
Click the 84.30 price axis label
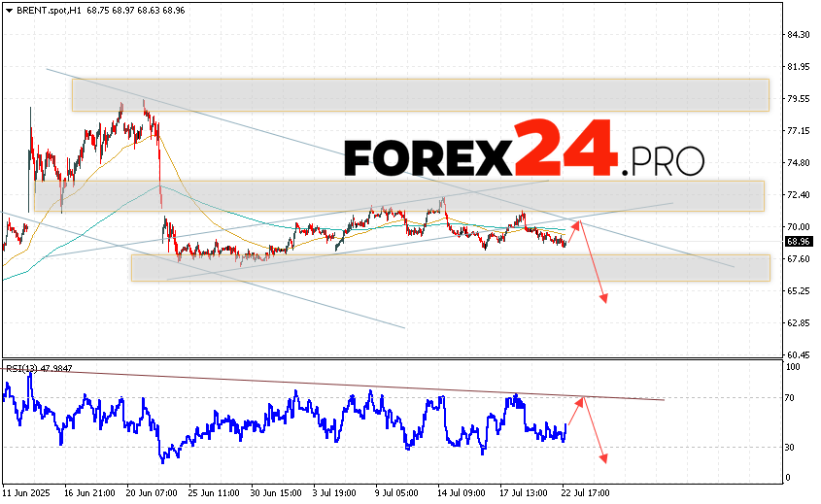[799, 35]
